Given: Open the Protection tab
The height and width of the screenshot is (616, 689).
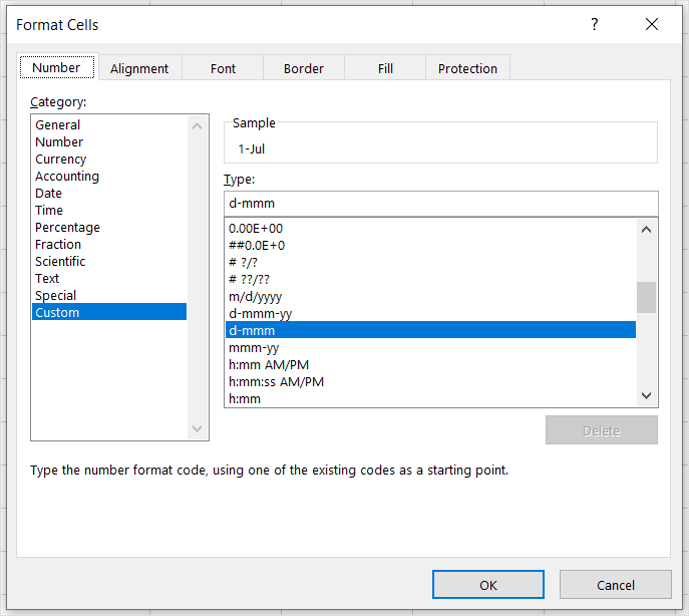Looking at the screenshot, I should click(x=467, y=68).
